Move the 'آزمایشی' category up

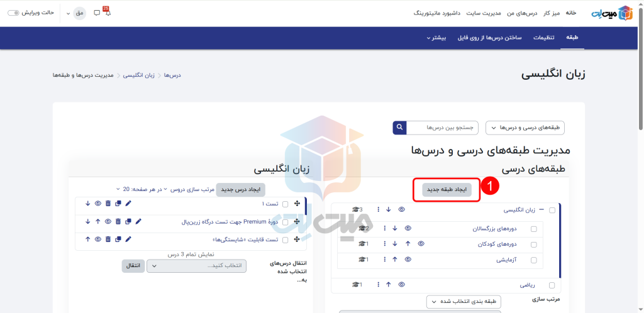click(395, 259)
